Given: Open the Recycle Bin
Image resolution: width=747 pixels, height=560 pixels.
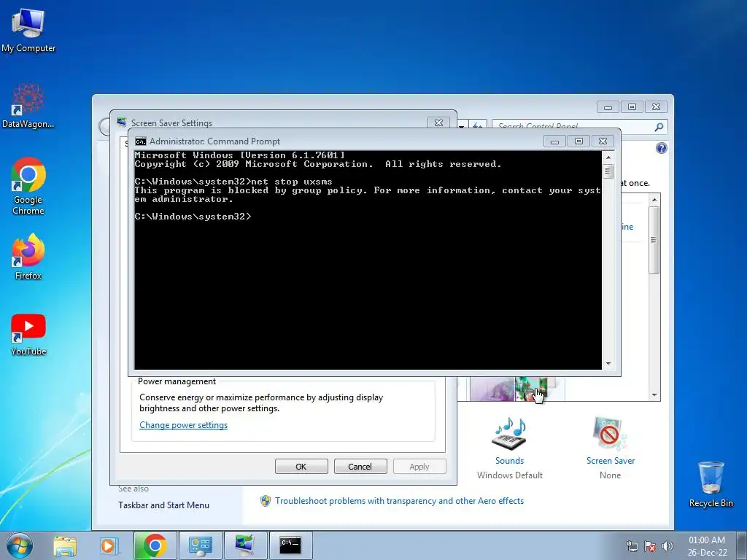Looking at the screenshot, I should click(x=711, y=484).
